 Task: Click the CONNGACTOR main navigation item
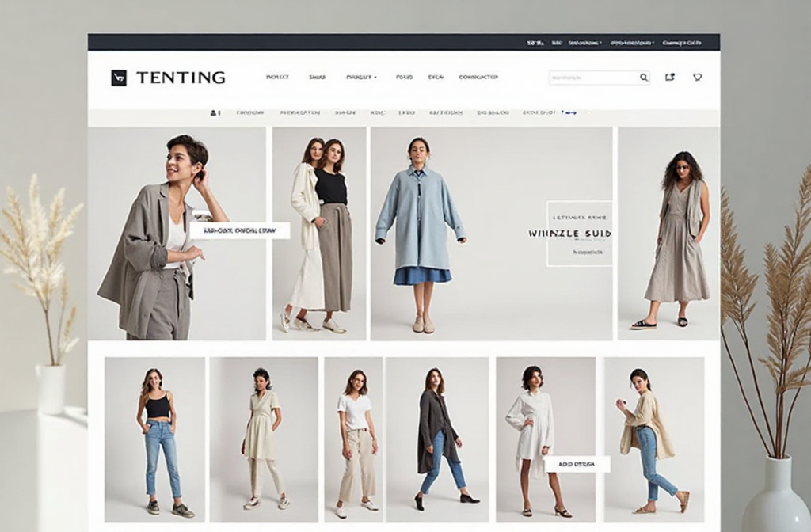[478, 77]
